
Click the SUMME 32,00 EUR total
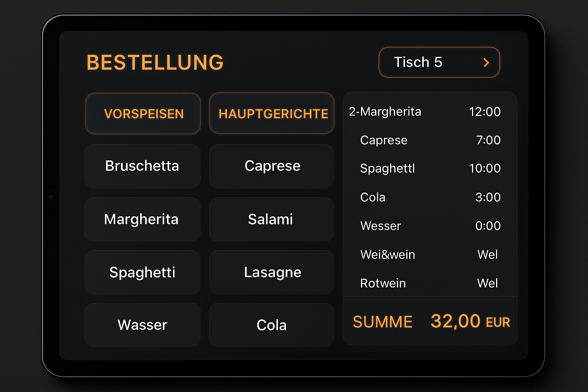click(431, 322)
